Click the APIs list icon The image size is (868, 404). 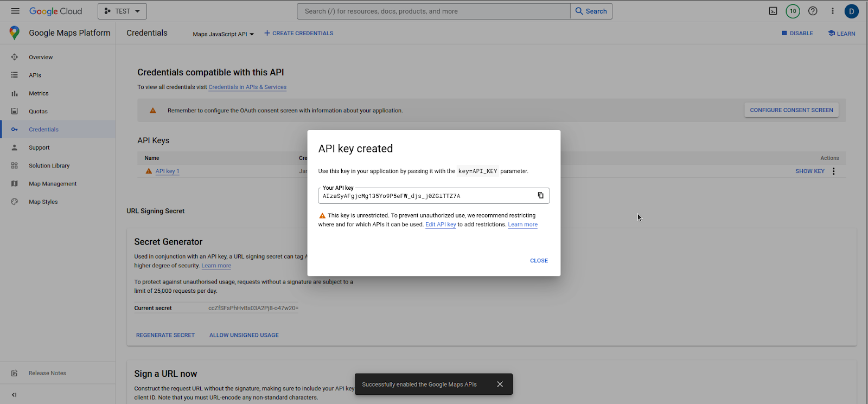[15, 75]
